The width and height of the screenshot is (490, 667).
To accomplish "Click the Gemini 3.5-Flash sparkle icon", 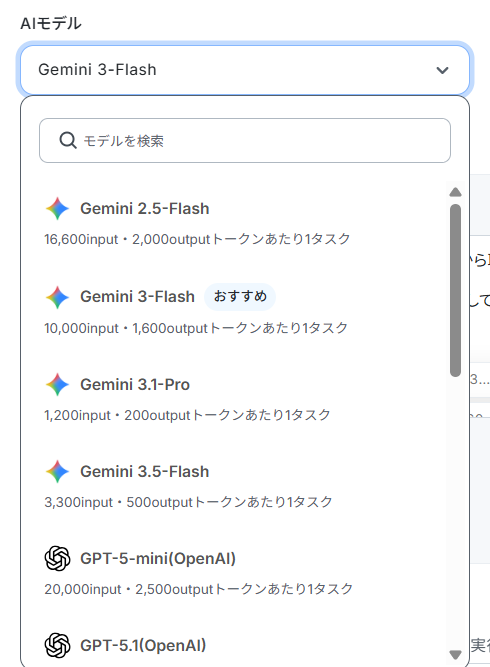I will (57, 471).
